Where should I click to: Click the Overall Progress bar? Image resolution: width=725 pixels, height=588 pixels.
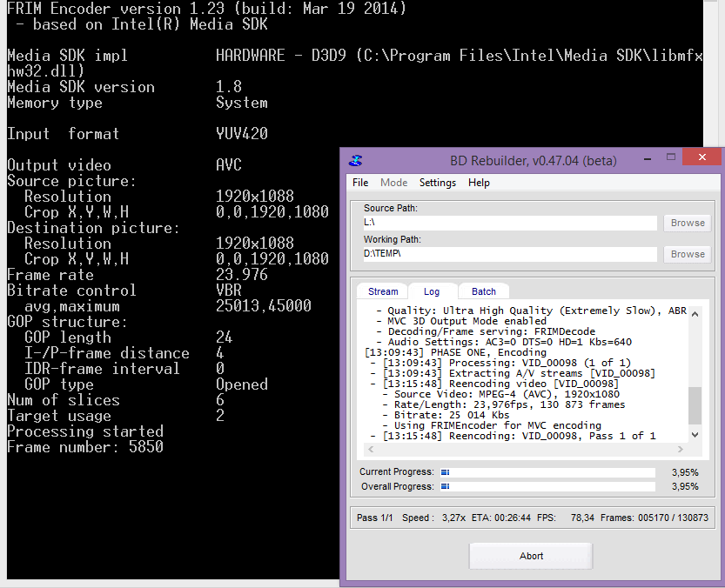click(x=547, y=486)
